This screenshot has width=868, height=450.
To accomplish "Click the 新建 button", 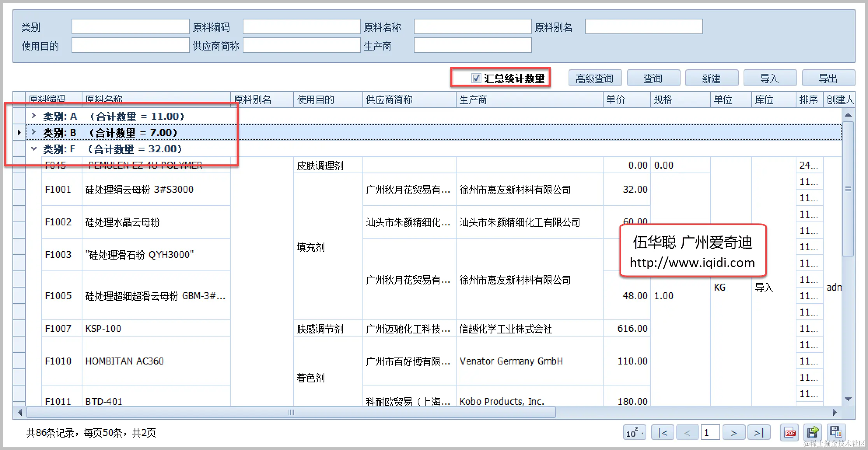I will tap(711, 78).
